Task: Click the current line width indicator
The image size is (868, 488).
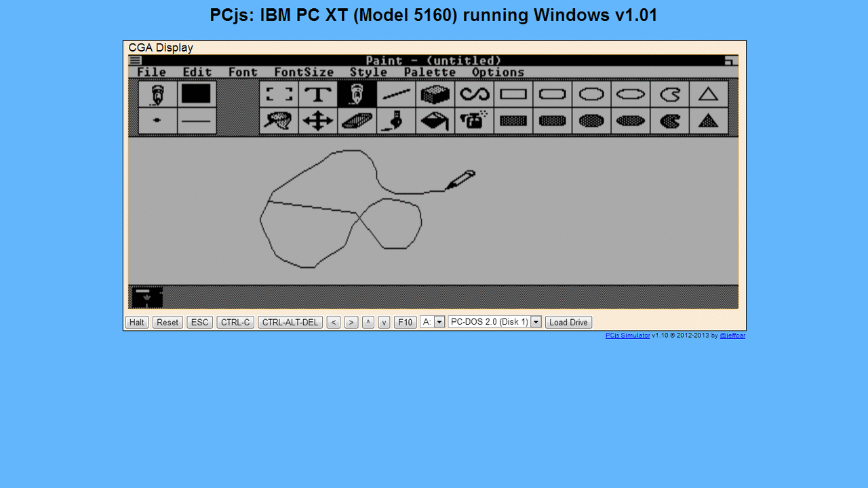Action: coord(197,121)
